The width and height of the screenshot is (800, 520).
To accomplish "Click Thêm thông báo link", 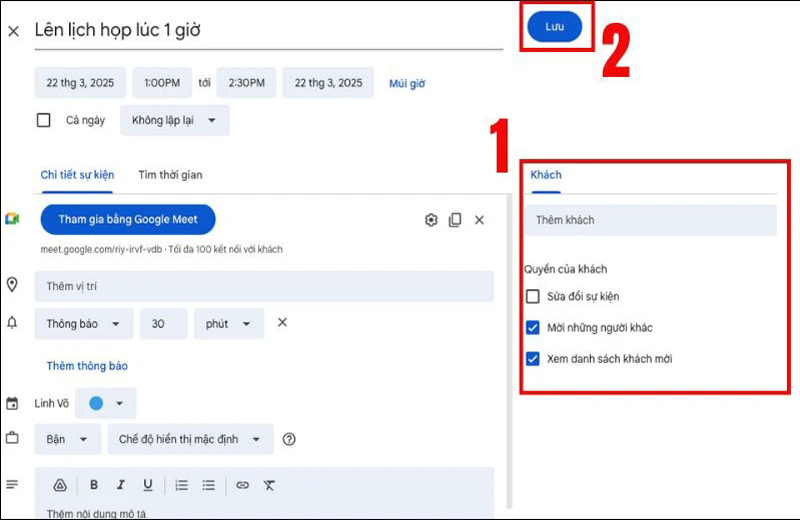I will point(87,366).
